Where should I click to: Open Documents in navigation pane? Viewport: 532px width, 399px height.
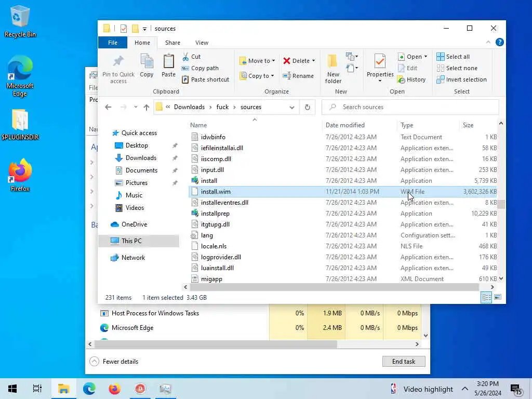click(x=141, y=170)
